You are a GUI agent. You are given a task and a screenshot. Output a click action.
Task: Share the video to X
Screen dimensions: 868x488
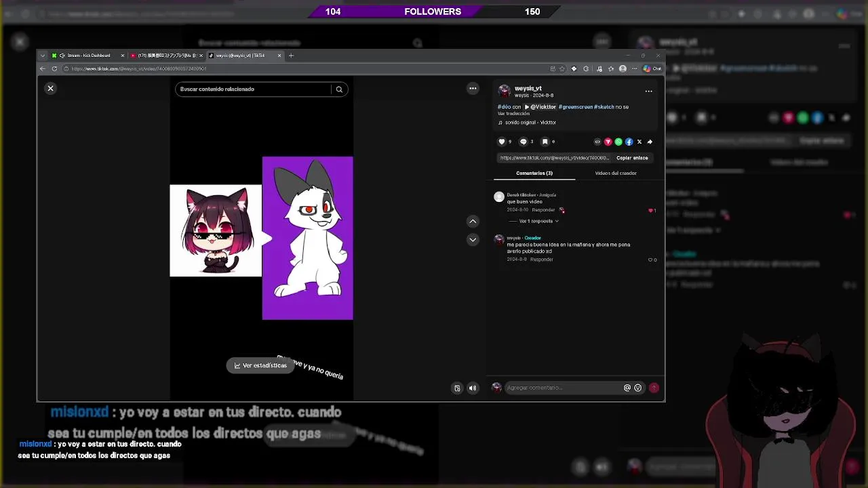pos(639,142)
